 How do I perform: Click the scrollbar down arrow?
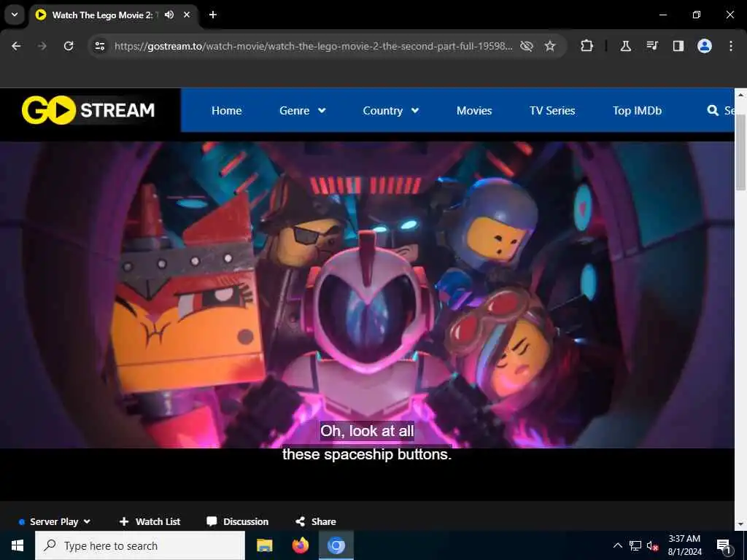click(740, 524)
